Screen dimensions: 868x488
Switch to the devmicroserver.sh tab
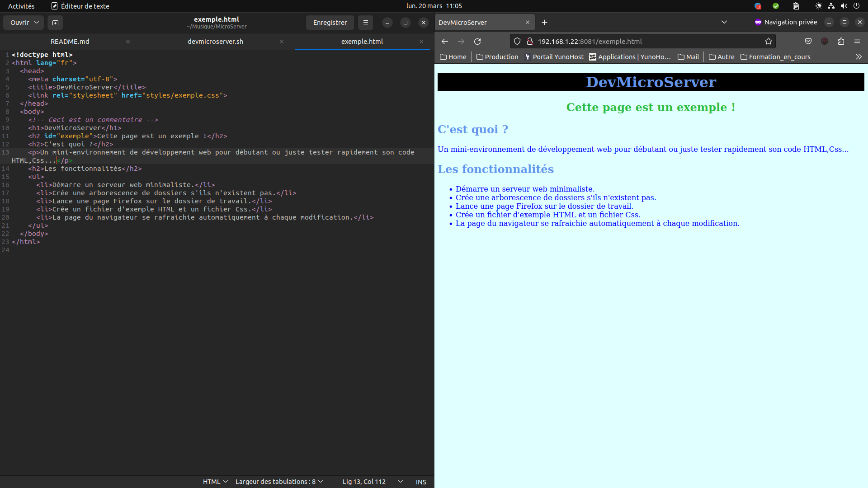(x=215, y=42)
